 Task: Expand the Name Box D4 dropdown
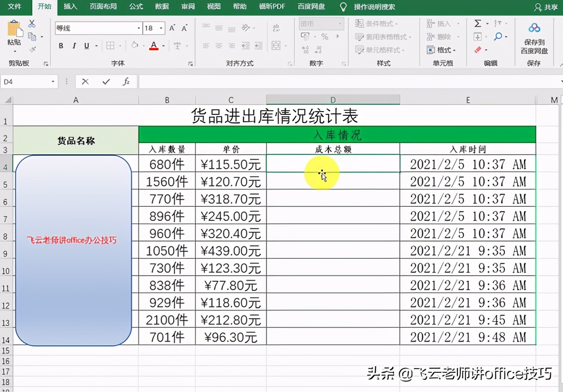[53, 82]
